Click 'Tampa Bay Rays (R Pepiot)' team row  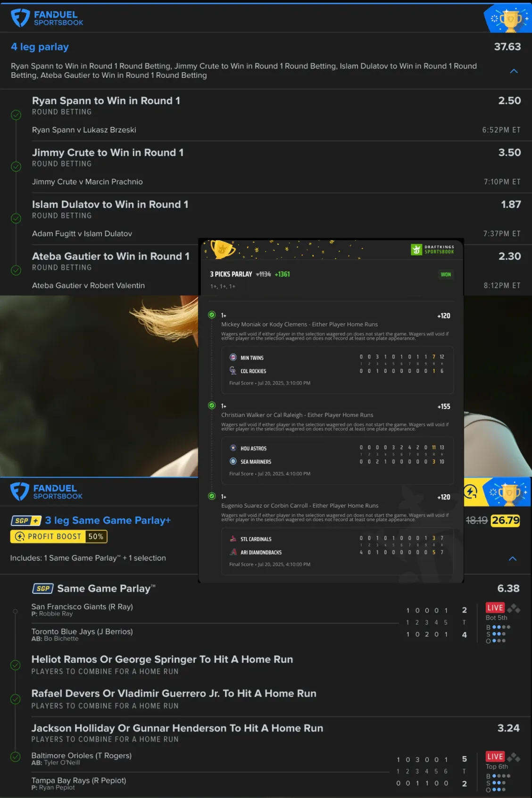coord(79,780)
